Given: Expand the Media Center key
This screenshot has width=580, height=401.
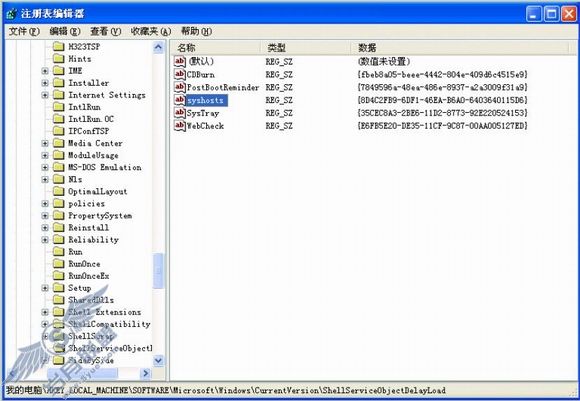Looking at the screenshot, I should 45,143.
